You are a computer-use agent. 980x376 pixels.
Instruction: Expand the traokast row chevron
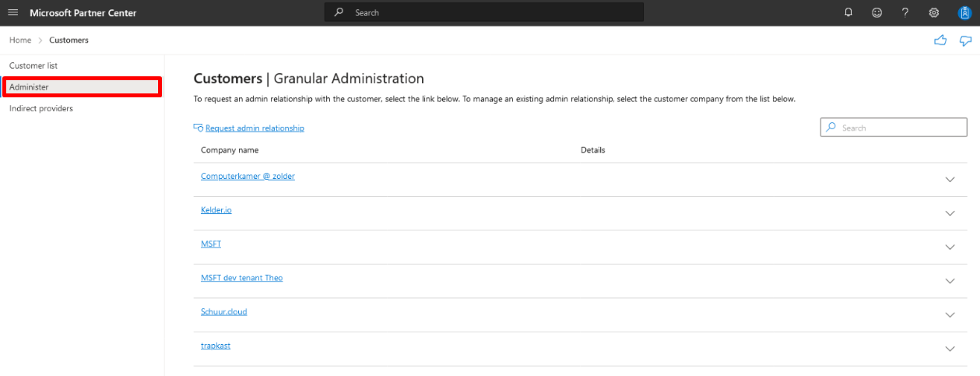[x=950, y=349]
